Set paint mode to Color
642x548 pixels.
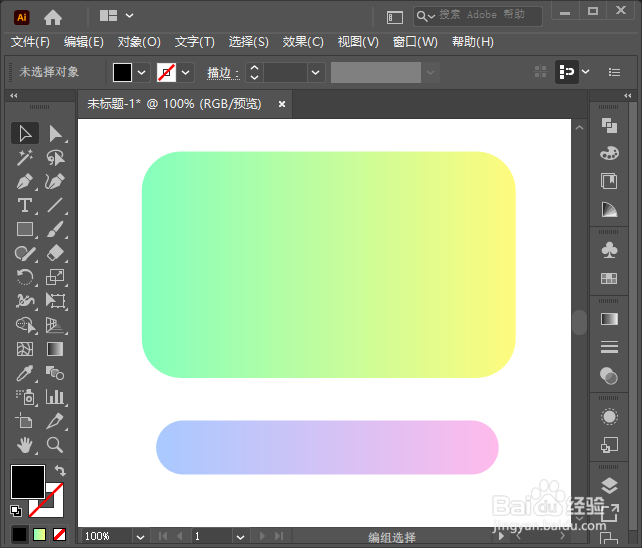pos(19,534)
